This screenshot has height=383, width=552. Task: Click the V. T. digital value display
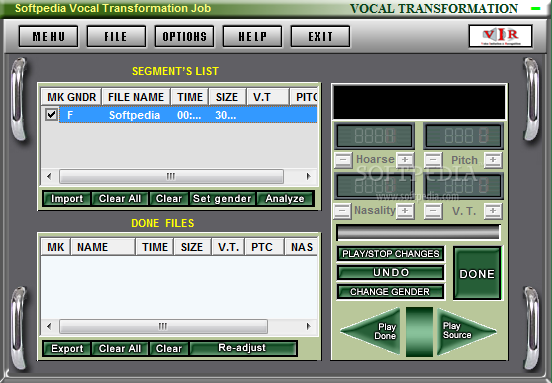[463, 186]
